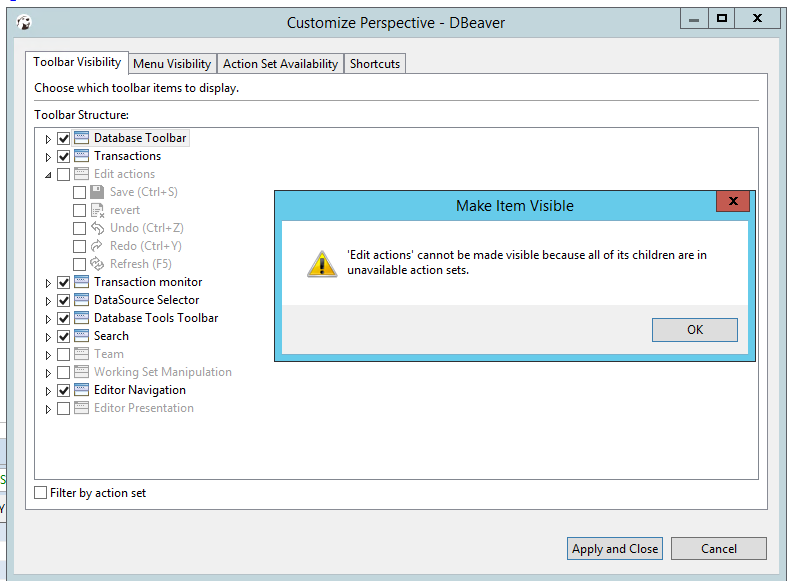
Task: Uncheck the Editor Navigation checkbox
Action: (x=63, y=391)
